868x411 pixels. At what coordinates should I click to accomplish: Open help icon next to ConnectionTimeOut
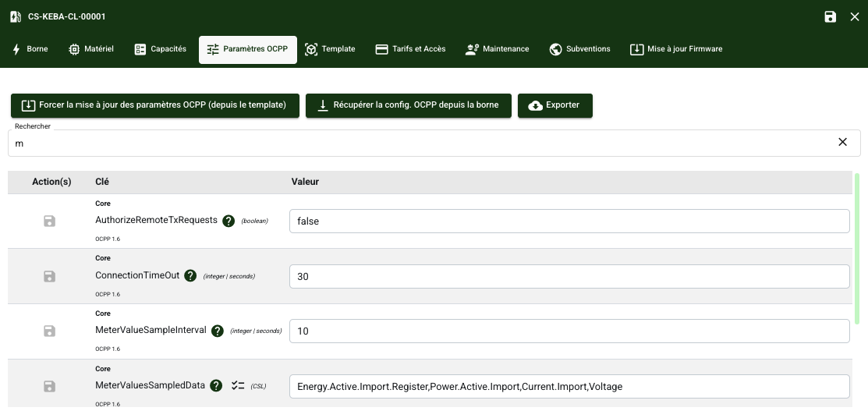[190, 276]
